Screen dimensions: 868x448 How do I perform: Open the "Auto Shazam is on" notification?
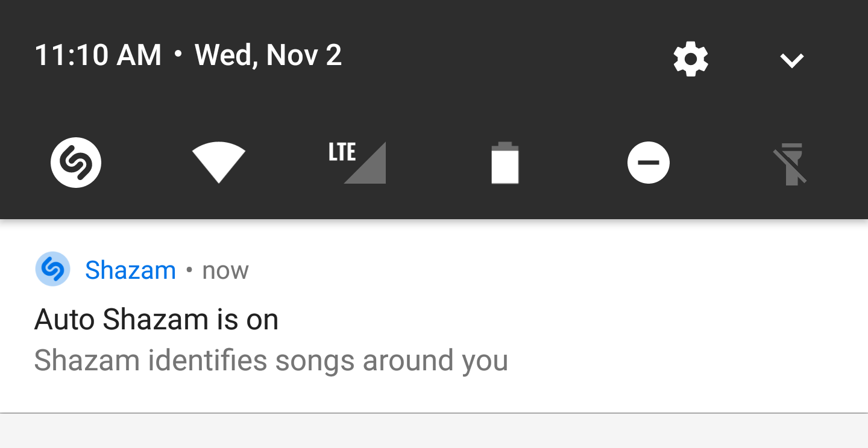[x=157, y=319]
